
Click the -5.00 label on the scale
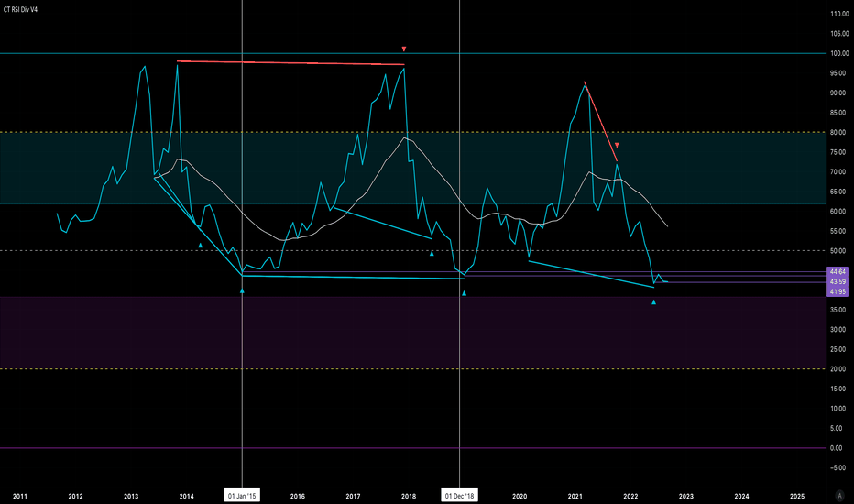pos(838,467)
